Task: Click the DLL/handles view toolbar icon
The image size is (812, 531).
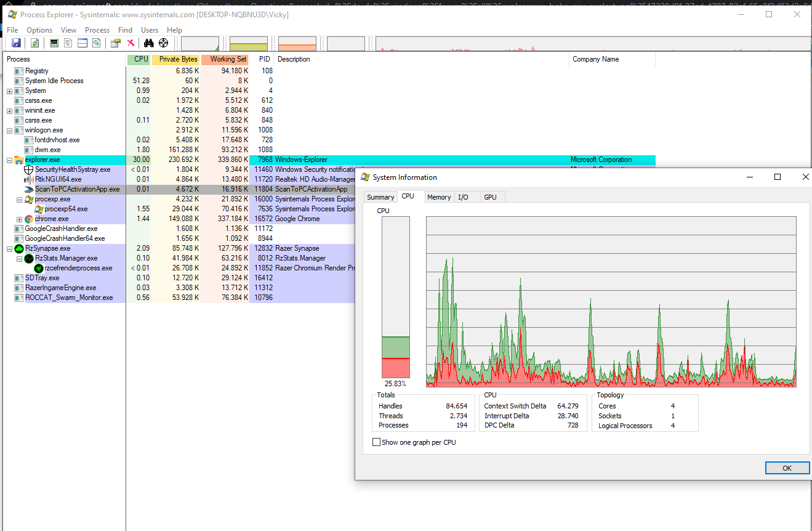Action: click(96, 43)
